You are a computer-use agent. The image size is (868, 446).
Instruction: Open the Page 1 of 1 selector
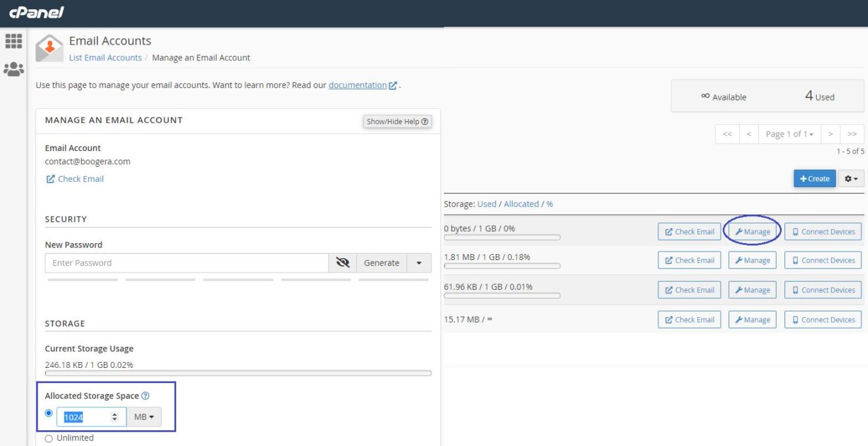[x=789, y=134]
